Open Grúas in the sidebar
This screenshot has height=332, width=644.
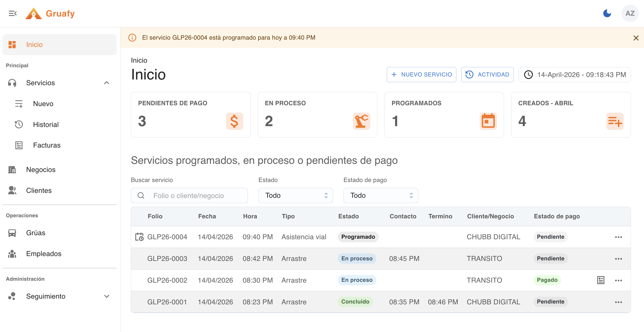coord(59,233)
